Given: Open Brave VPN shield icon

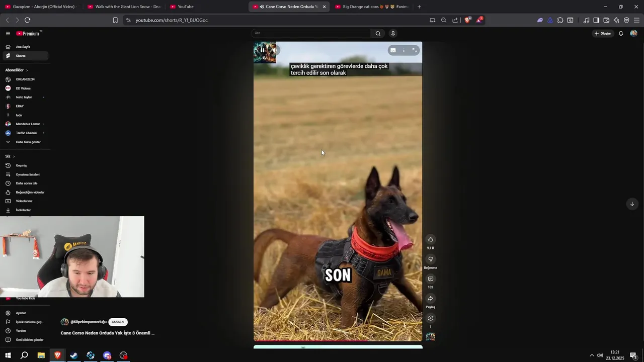Looking at the screenshot, I should [626, 20].
